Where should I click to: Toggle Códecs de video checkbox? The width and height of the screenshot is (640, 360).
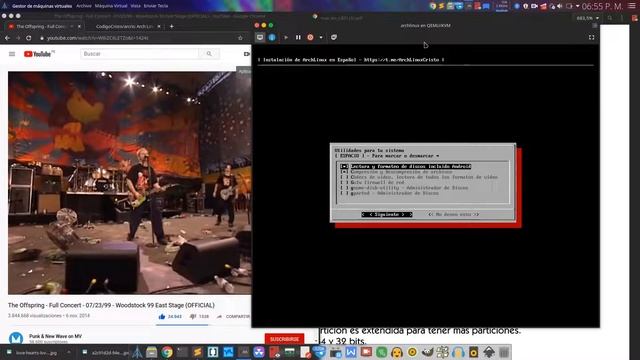click(x=344, y=177)
